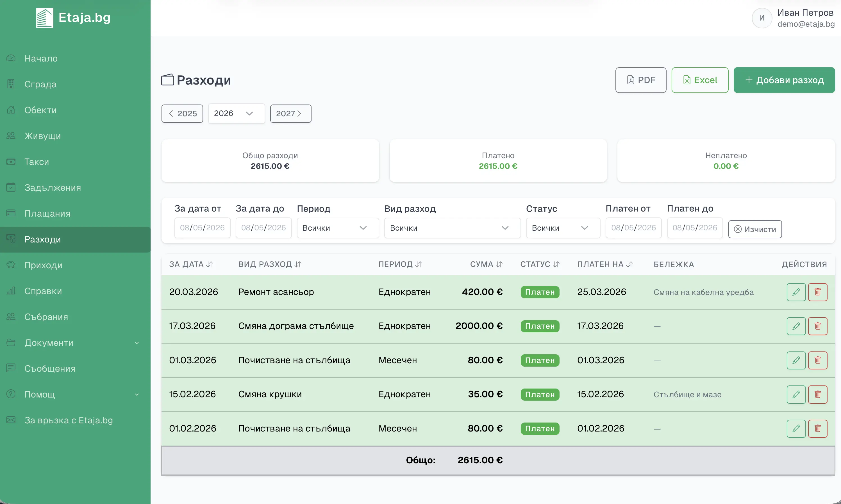Click the За дата до date field
The image size is (841, 504).
tap(263, 228)
